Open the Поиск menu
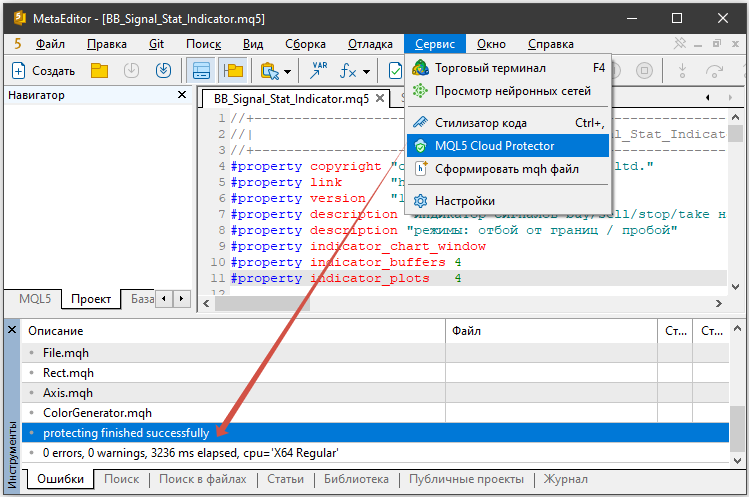 click(203, 44)
